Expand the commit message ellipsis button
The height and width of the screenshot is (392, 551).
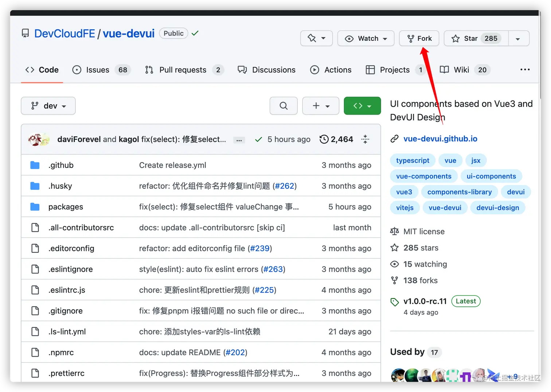coord(239,140)
